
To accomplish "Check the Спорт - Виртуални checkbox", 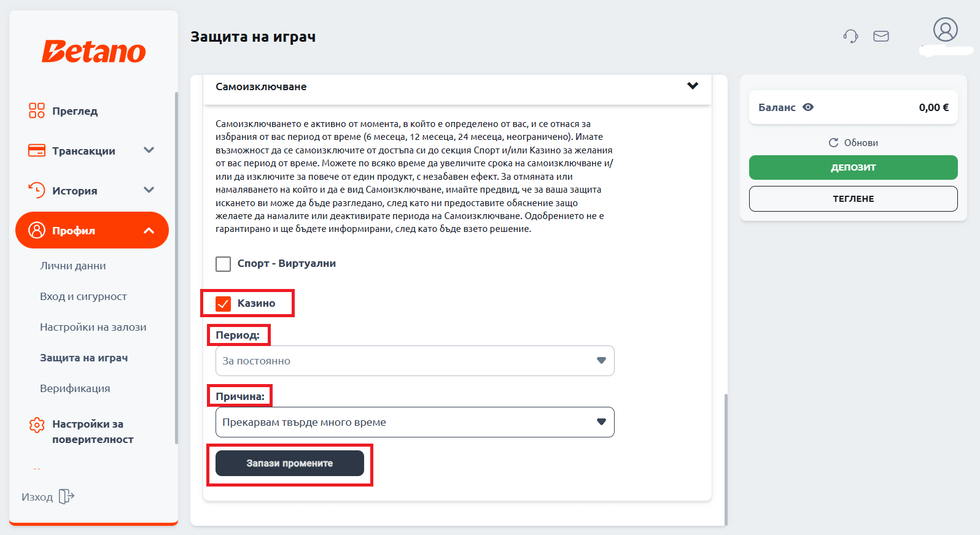I will 223,264.
